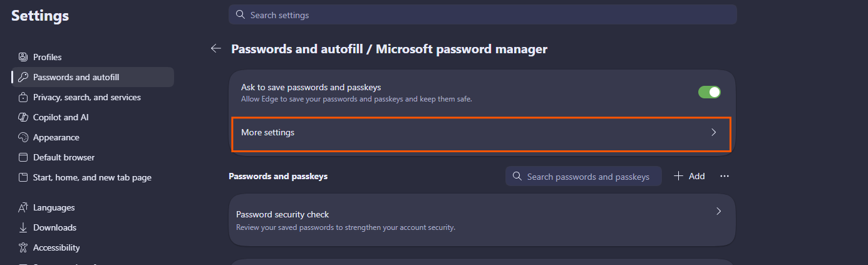The height and width of the screenshot is (265, 868).
Task: Expand the More settings chevron
Action: click(713, 132)
